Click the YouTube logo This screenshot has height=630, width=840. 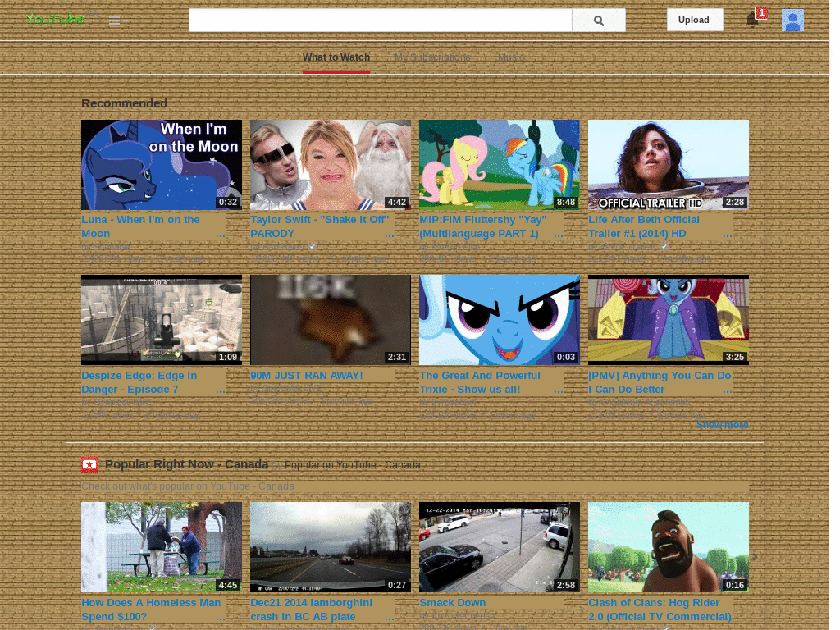coord(55,20)
